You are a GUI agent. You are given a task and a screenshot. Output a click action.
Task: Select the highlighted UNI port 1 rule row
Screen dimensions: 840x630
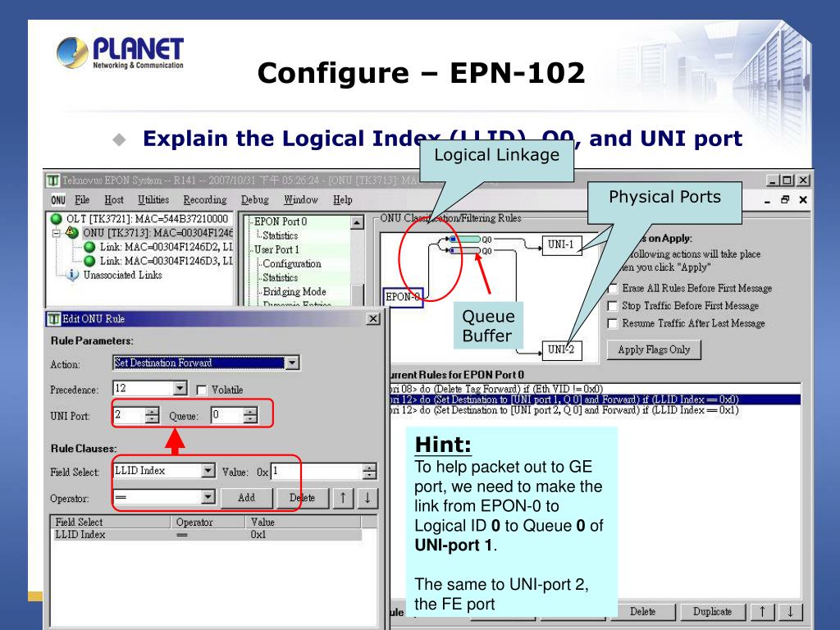click(x=595, y=399)
